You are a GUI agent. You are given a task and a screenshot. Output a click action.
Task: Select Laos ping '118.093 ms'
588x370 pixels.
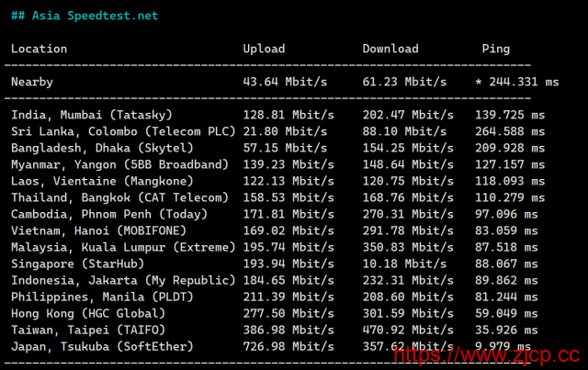click(510, 181)
